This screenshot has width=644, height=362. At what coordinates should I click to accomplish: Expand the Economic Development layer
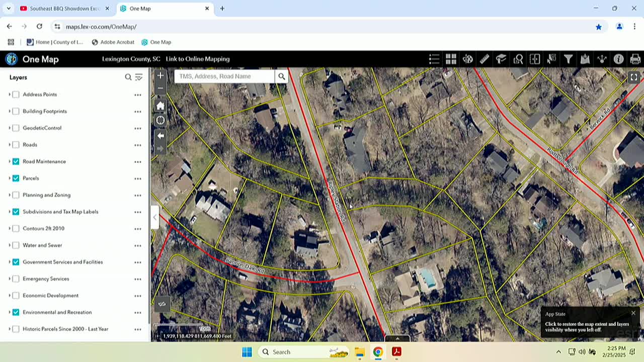coord(10,296)
